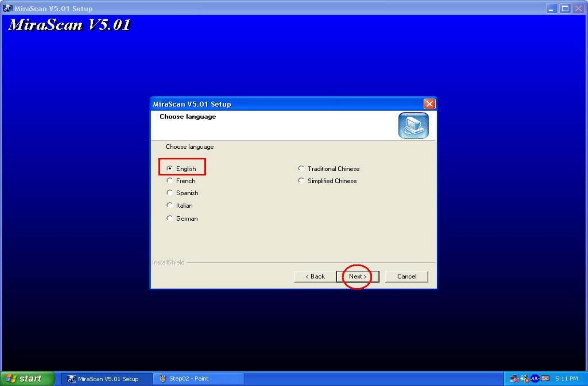Screen dimensions: 588x386
Task: Close the setup dialog with red X
Action: (x=429, y=104)
